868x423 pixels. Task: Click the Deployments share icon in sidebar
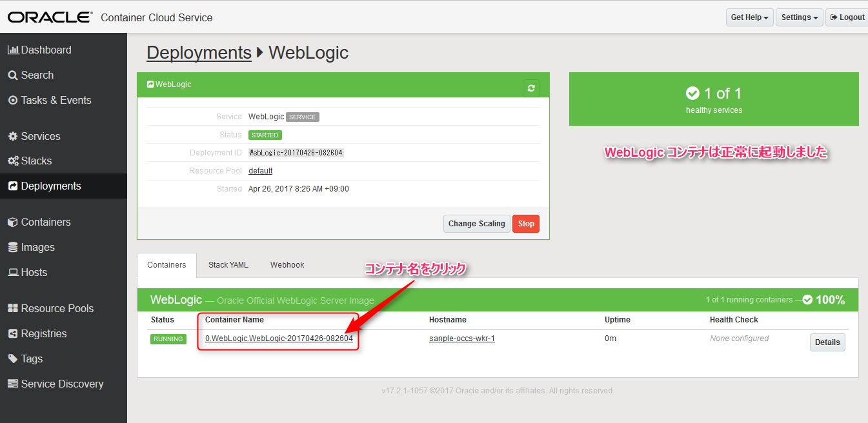coord(13,186)
